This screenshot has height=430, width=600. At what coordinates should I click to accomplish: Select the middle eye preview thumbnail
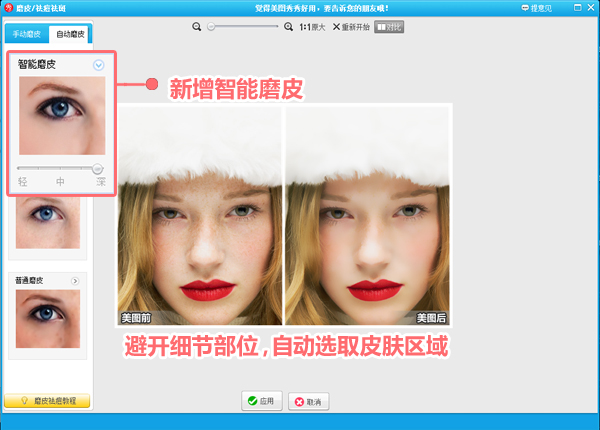[48, 223]
